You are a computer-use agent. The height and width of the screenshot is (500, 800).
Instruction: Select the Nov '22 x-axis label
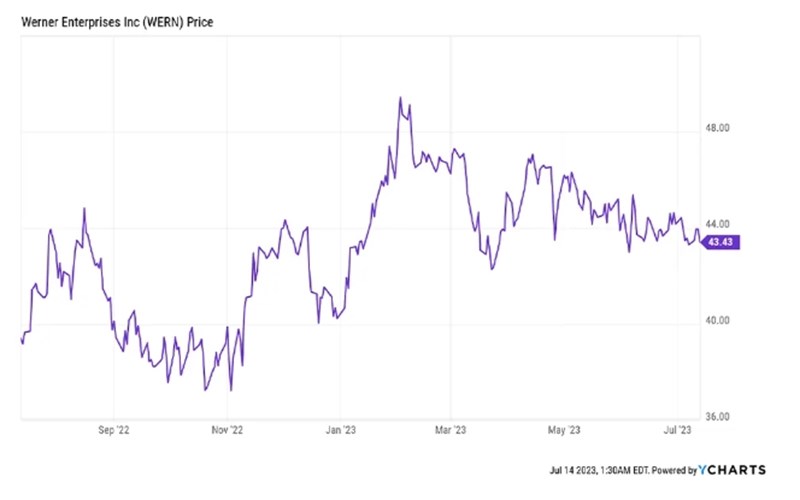pyautogui.click(x=227, y=430)
